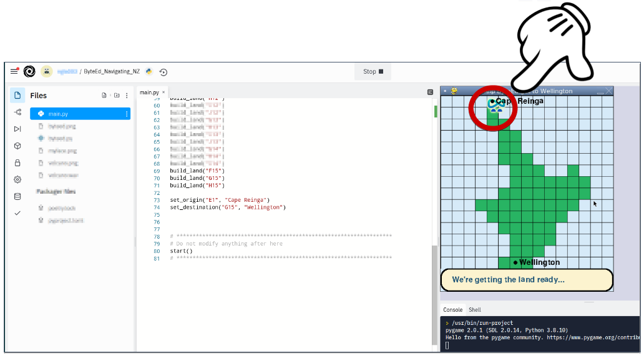Click the set_destination("G15", "Wellington") line
The image size is (644, 358).
pos(228,207)
